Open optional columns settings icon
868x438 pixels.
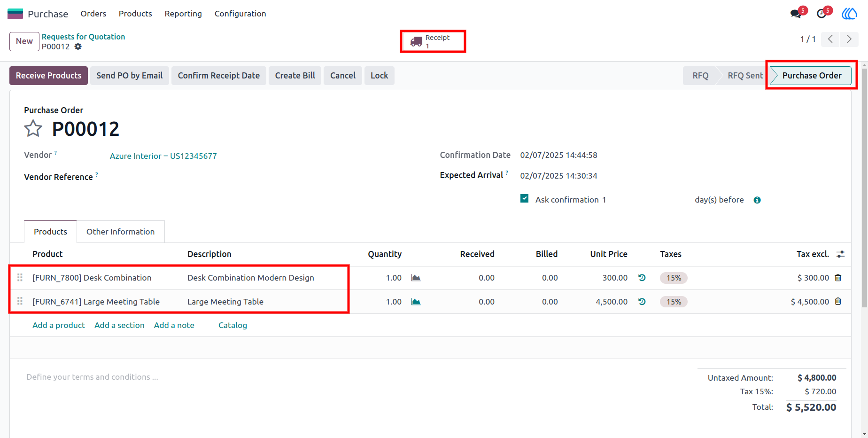pyautogui.click(x=841, y=254)
